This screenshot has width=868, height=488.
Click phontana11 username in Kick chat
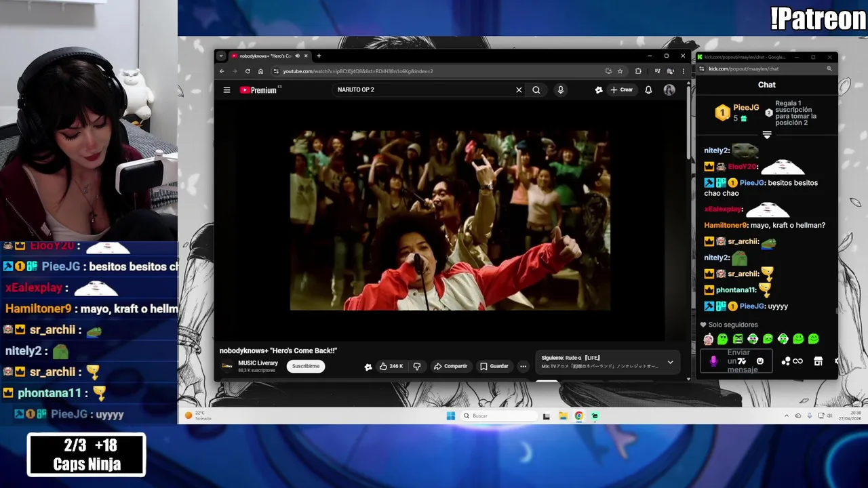(x=736, y=290)
